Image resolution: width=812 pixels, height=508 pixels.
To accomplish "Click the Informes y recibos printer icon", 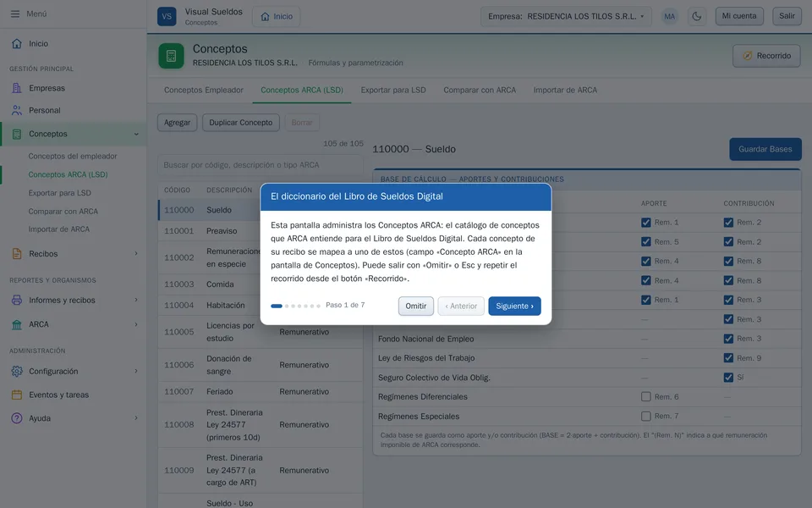I will (x=17, y=300).
